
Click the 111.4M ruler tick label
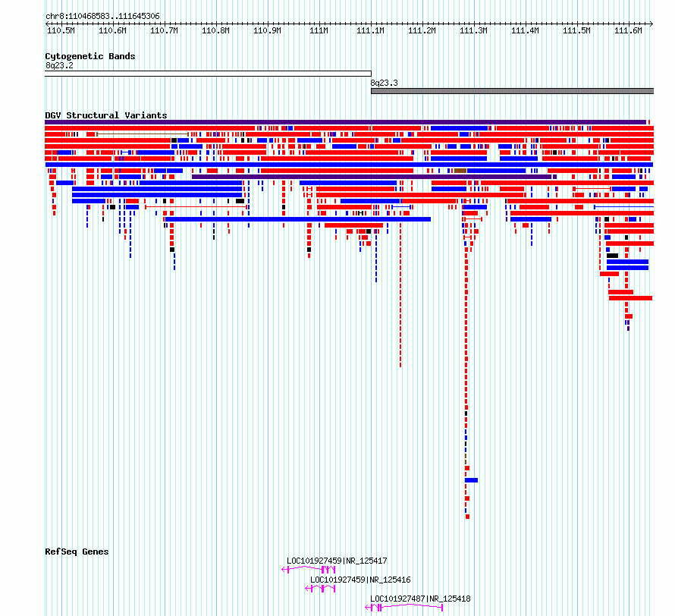click(525, 30)
